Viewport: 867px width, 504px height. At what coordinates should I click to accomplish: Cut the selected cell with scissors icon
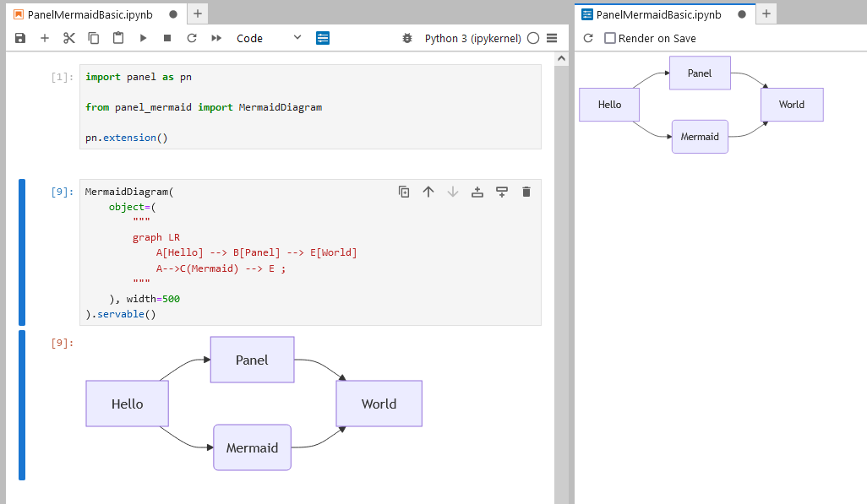coord(69,38)
